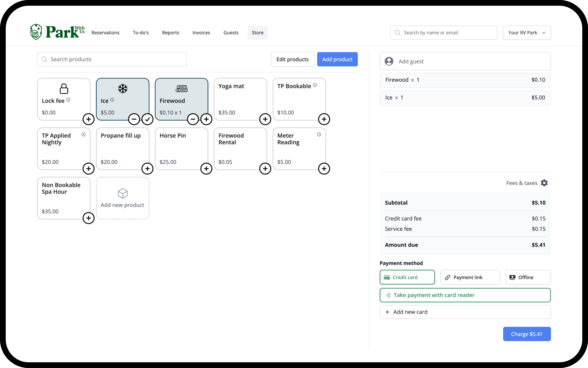Select Credit card payment method

click(407, 277)
